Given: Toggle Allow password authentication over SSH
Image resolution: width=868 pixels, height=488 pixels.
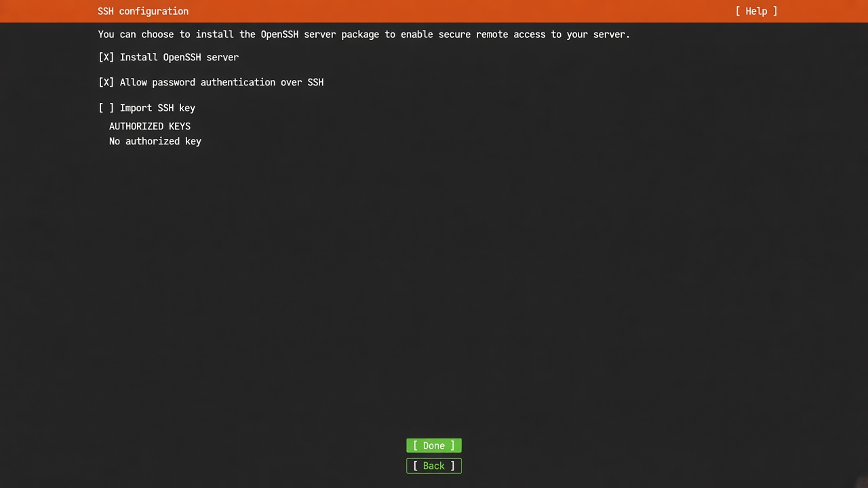Looking at the screenshot, I should [x=106, y=83].
